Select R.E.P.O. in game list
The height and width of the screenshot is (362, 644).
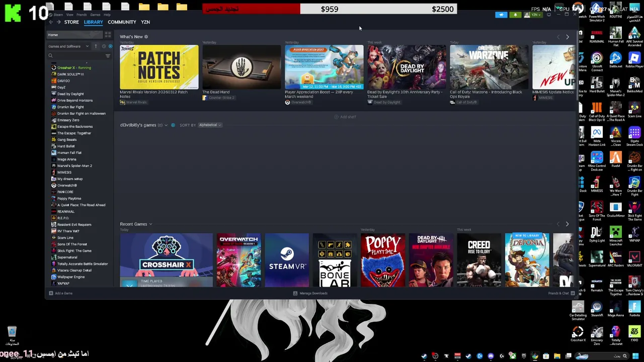tap(63, 218)
